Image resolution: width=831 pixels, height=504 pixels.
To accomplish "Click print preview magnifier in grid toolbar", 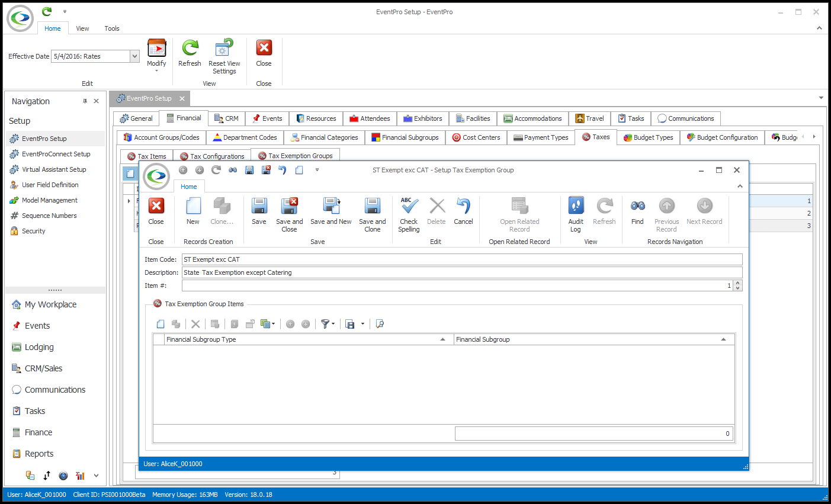I will pyautogui.click(x=380, y=324).
